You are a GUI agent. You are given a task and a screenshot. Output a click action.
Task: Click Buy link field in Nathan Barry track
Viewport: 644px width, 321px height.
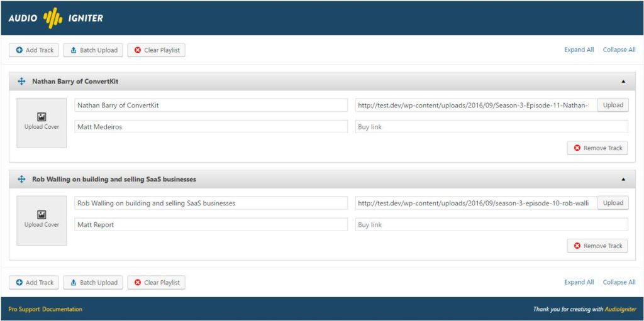click(492, 127)
